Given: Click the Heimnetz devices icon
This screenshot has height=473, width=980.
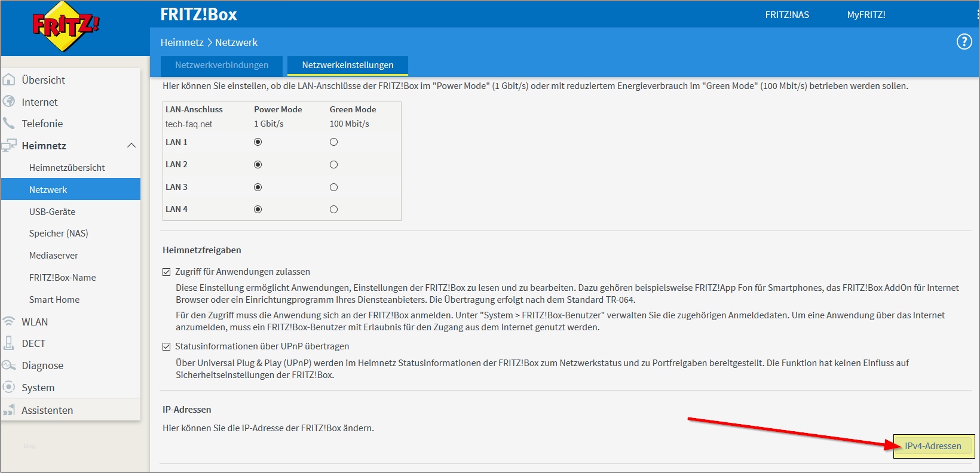Looking at the screenshot, I should (9, 145).
